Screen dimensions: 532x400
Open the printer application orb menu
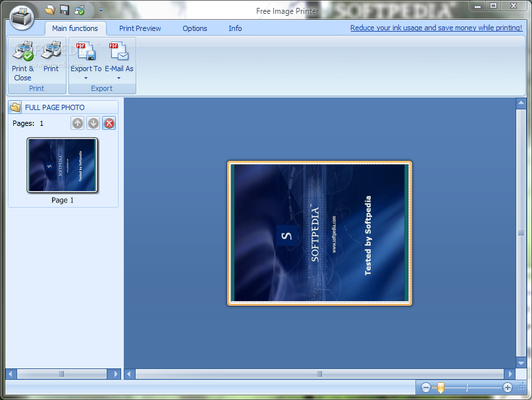(22, 16)
